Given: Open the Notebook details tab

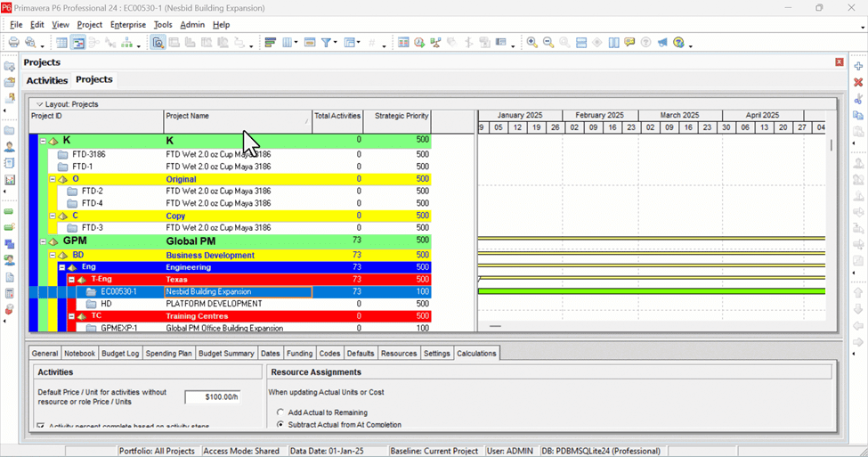Looking at the screenshot, I should tap(80, 354).
